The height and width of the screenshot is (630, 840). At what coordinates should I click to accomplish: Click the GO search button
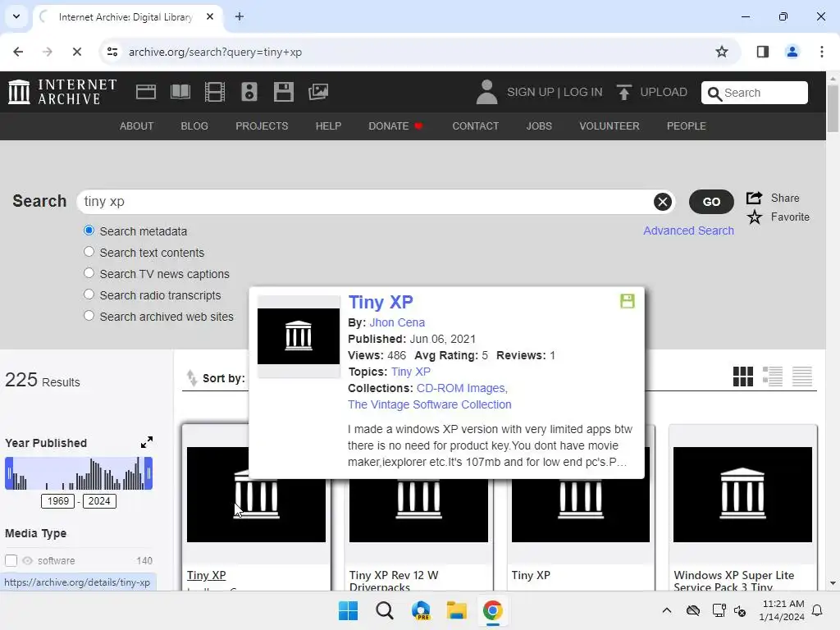point(711,202)
